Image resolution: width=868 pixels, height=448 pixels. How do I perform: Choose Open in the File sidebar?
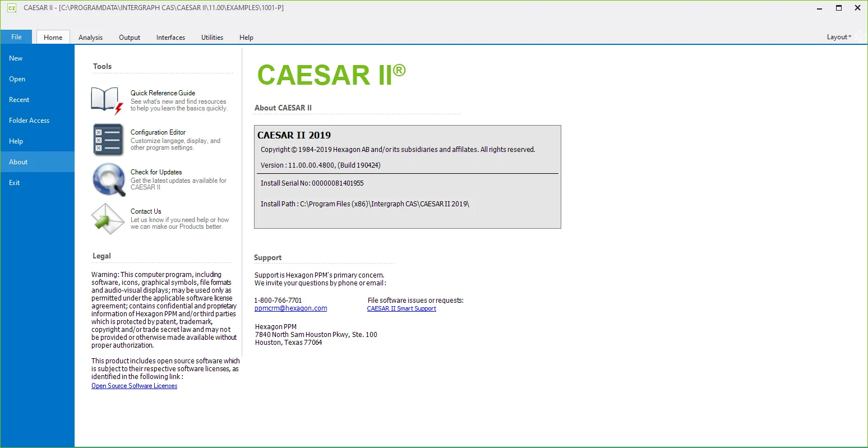click(x=37, y=79)
